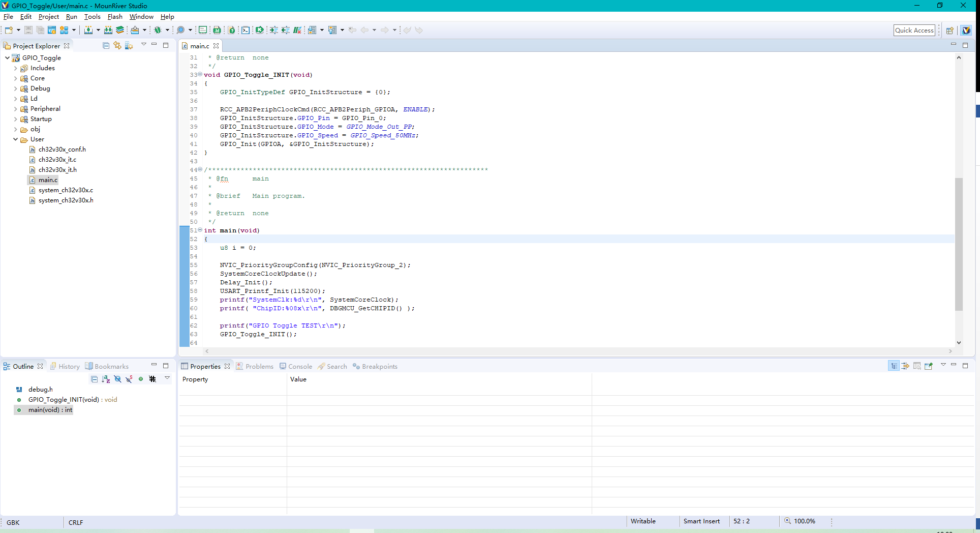Toggle alphabetical Sort in Outline view
Screen dimensions: 980x533
coord(106,379)
